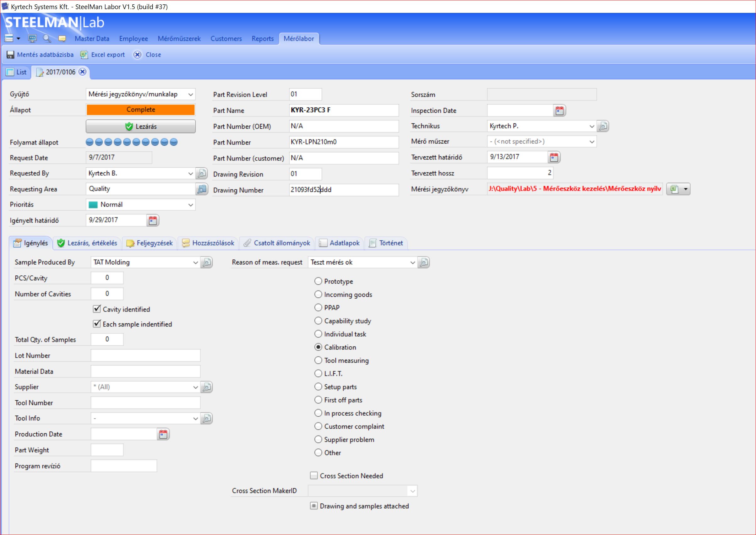
Task: Click the Close toolbar button
Action: pos(148,55)
